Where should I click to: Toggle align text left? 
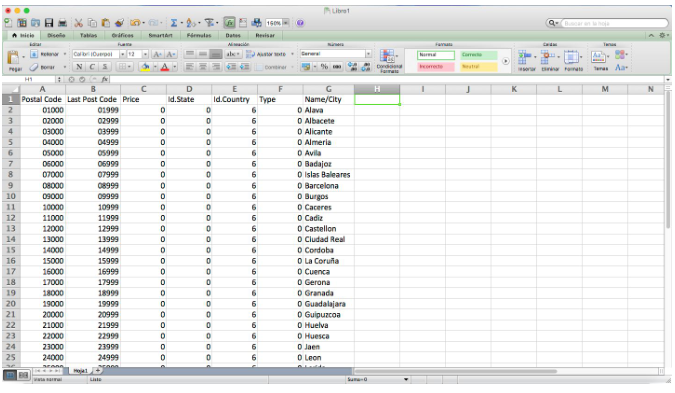(x=189, y=67)
